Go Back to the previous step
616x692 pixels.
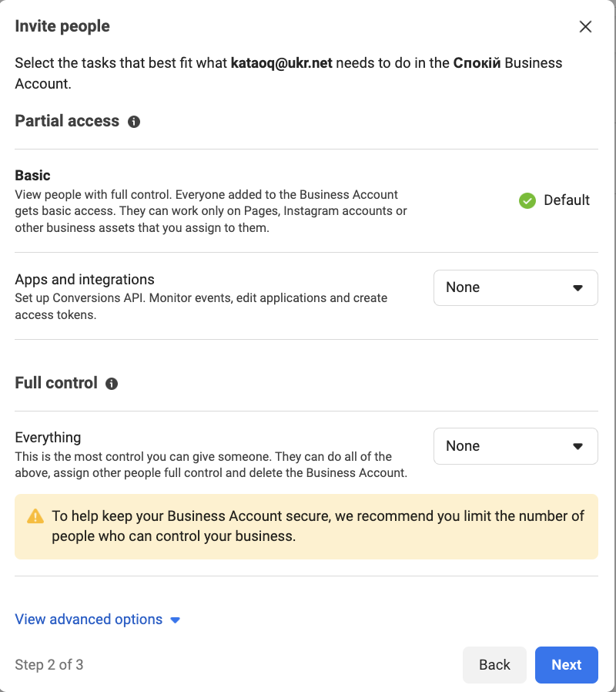pos(494,664)
